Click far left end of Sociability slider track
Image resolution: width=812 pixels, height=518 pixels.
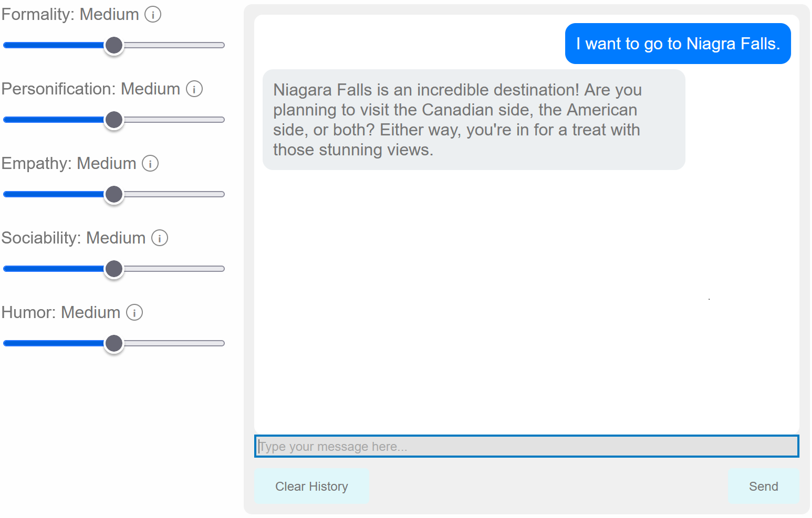(6, 269)
